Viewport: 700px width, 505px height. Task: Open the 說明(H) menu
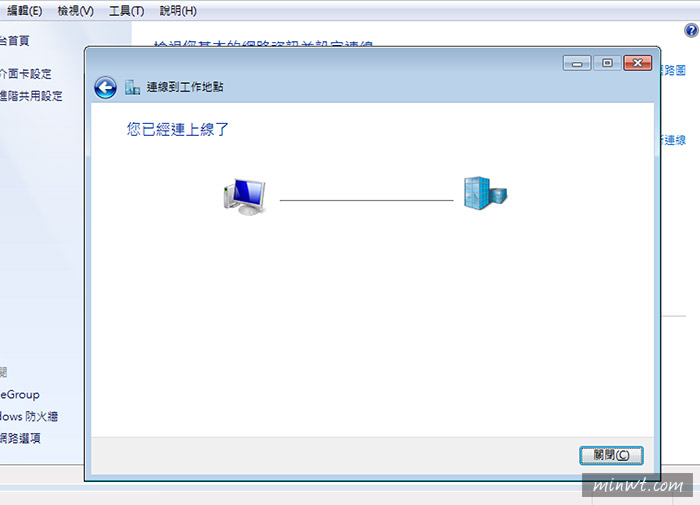pos(178,11)
